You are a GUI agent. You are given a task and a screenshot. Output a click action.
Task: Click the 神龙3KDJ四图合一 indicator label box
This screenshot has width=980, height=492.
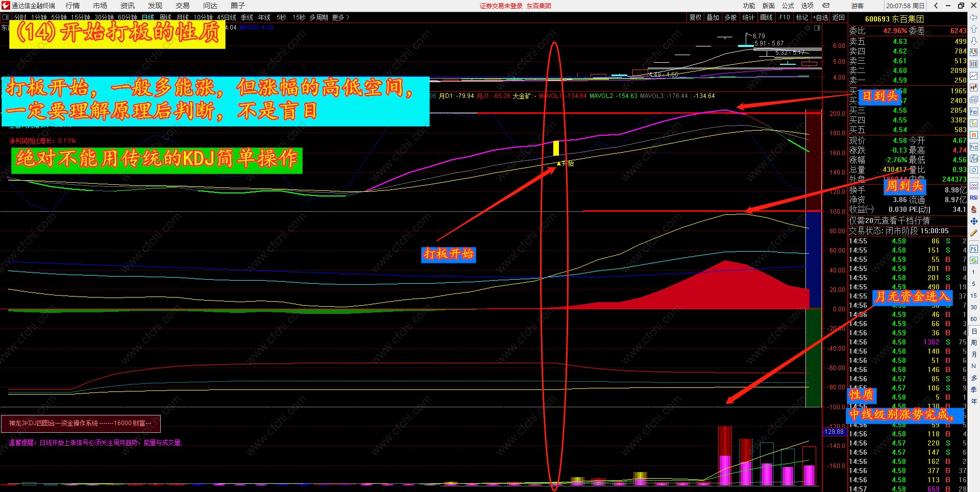click(81, 424)
